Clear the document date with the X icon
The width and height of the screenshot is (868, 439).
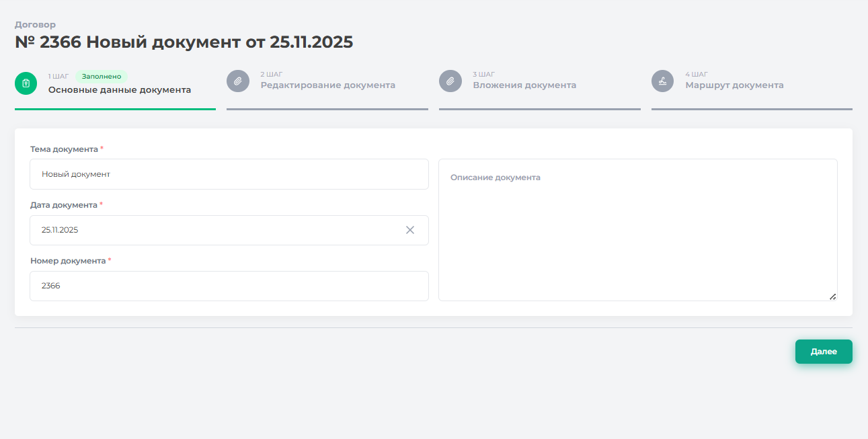[410, 230]
